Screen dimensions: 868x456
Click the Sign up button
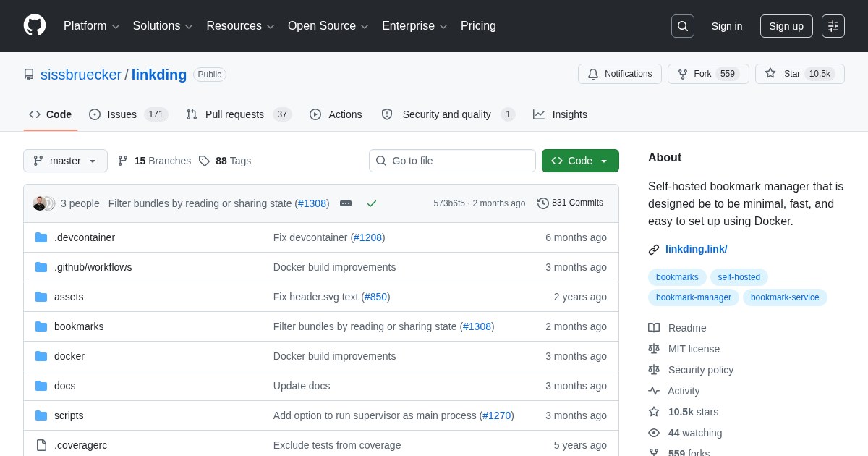click(786, 26)
